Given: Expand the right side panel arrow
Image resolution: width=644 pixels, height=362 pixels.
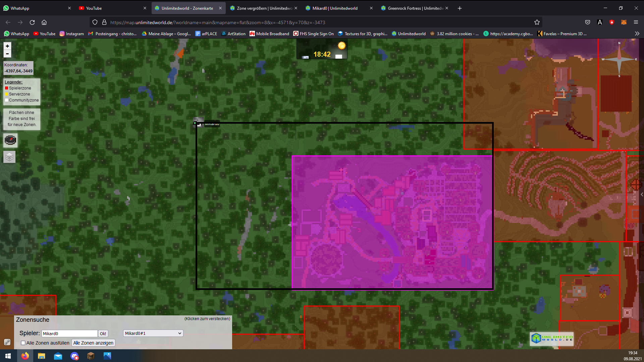Looking at the screenshot, I should click(642, 194).
